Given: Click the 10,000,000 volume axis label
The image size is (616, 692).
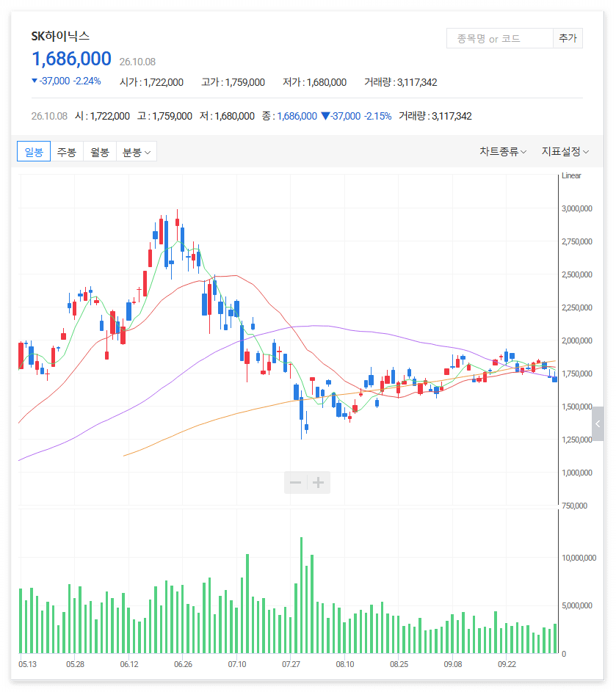Looking at the screenshot, I should 579,558.
